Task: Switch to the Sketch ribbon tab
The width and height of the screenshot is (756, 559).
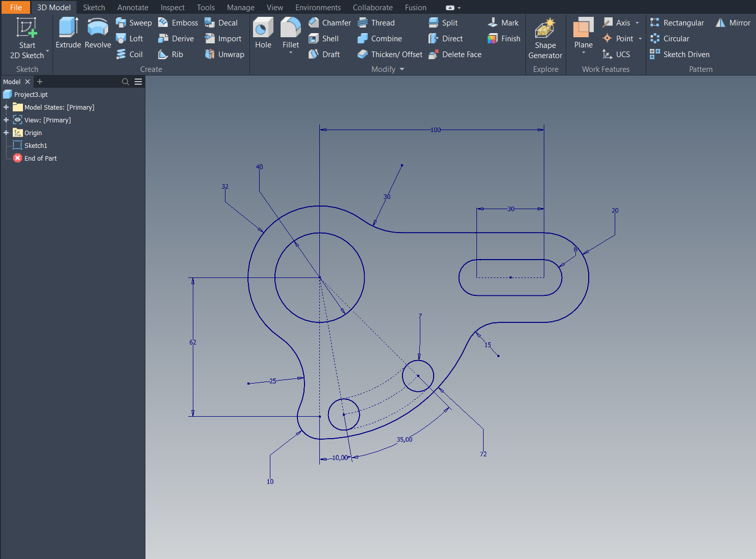Action: tap(94, 8)
